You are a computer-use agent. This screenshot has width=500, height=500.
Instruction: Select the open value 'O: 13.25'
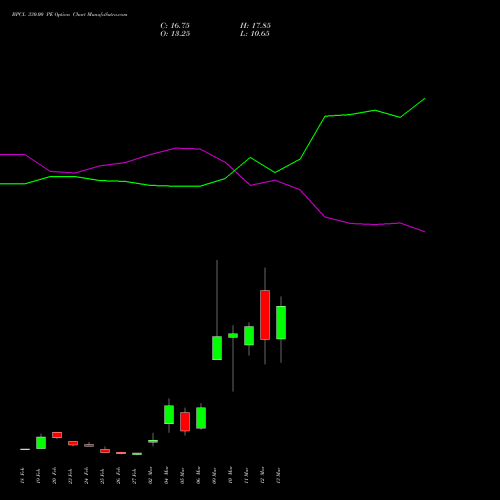click(x=175, y=34)
